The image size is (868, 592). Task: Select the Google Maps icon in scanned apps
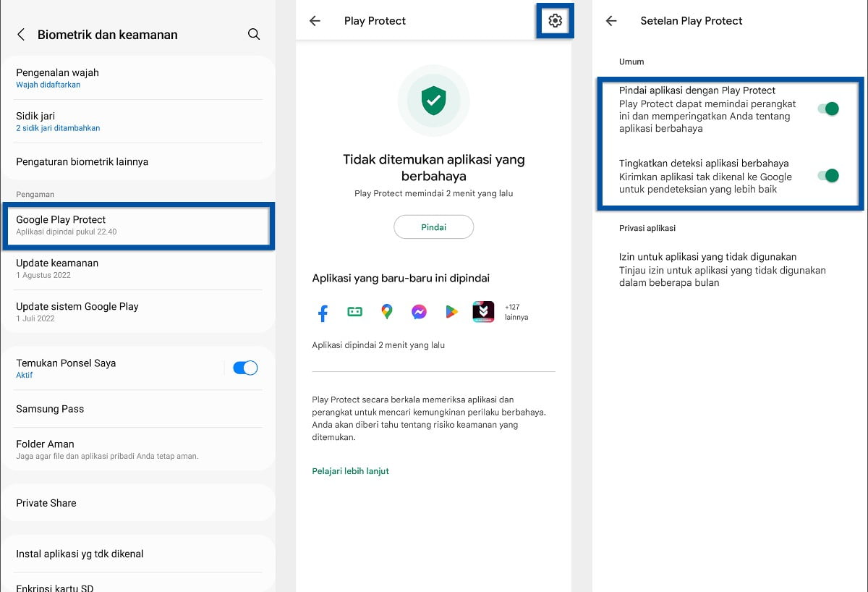[x=387, y=312]
